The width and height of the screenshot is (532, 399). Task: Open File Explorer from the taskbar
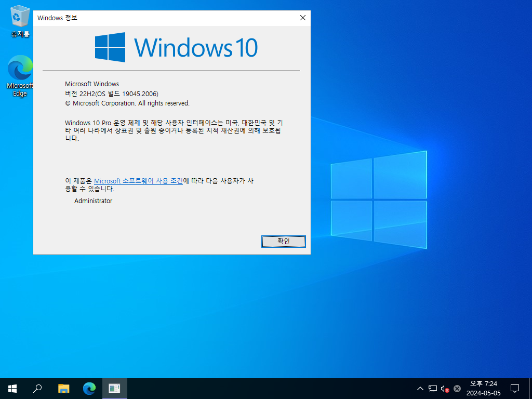pos(63,389)
